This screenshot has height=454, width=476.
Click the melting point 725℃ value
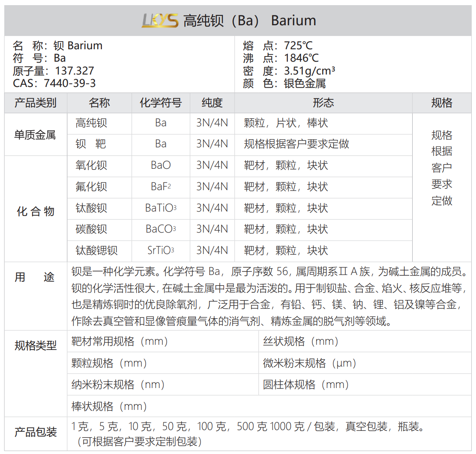299,45
